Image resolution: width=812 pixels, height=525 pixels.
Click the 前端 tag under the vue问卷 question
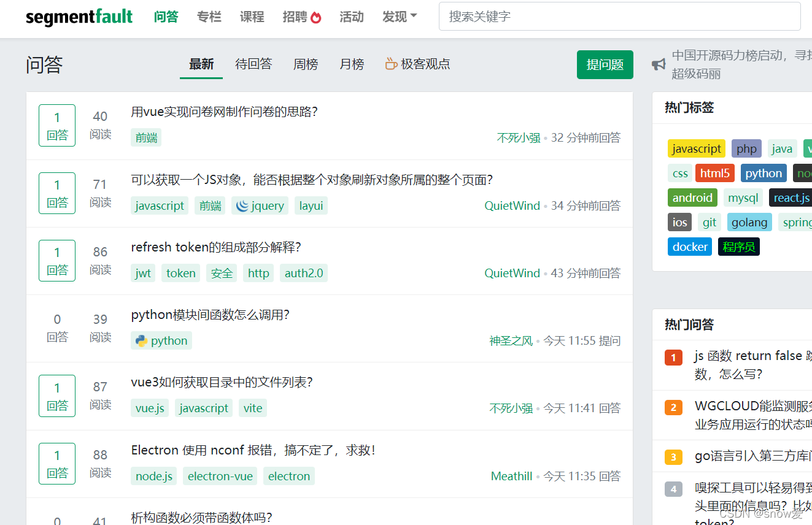point(146,138)
